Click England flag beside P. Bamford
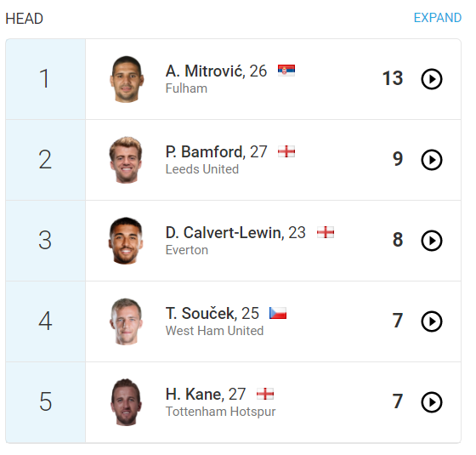The height and width of the screenshot is (455, 476). (x=286, y=151)
